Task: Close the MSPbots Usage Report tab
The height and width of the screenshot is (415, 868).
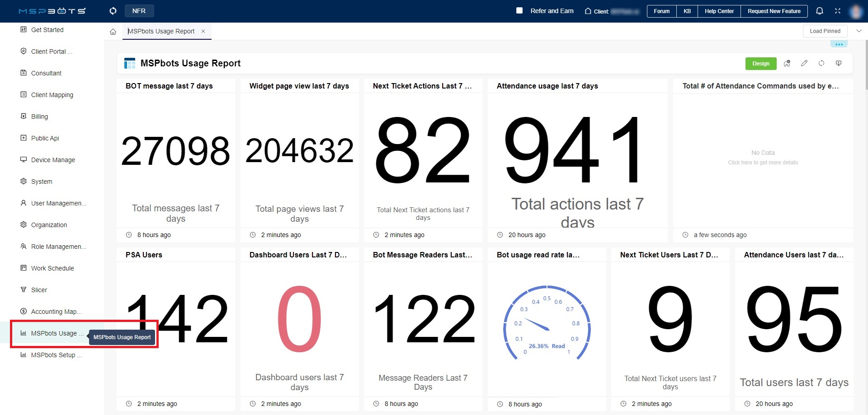Action: 203,31
